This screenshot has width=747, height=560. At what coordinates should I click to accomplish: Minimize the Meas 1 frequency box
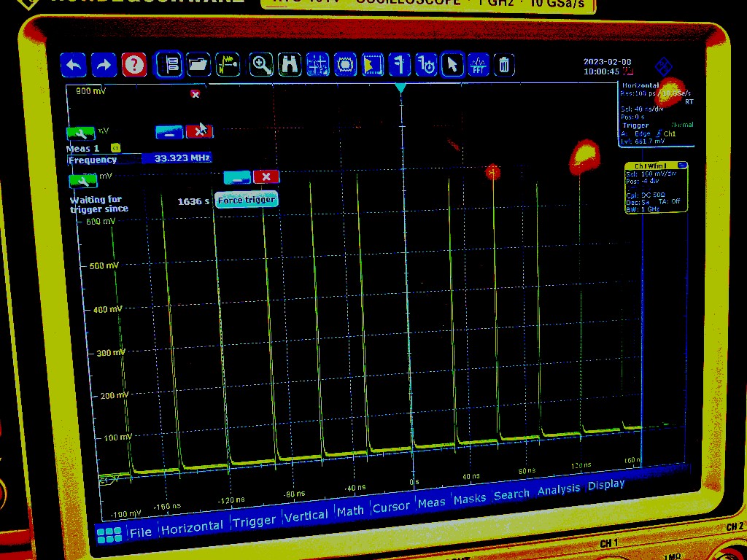point(169,132)
